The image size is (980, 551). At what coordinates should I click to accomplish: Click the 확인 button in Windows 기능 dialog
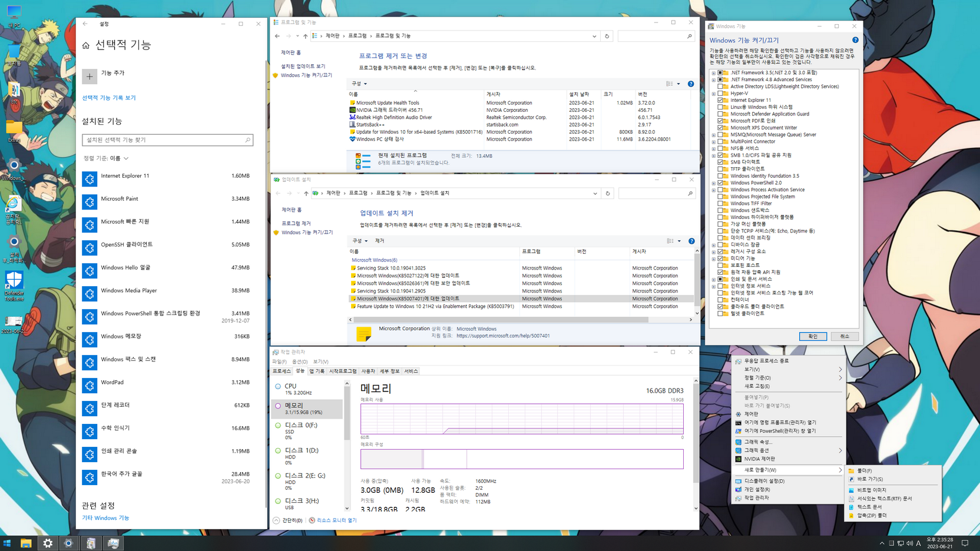coord(813,336)
